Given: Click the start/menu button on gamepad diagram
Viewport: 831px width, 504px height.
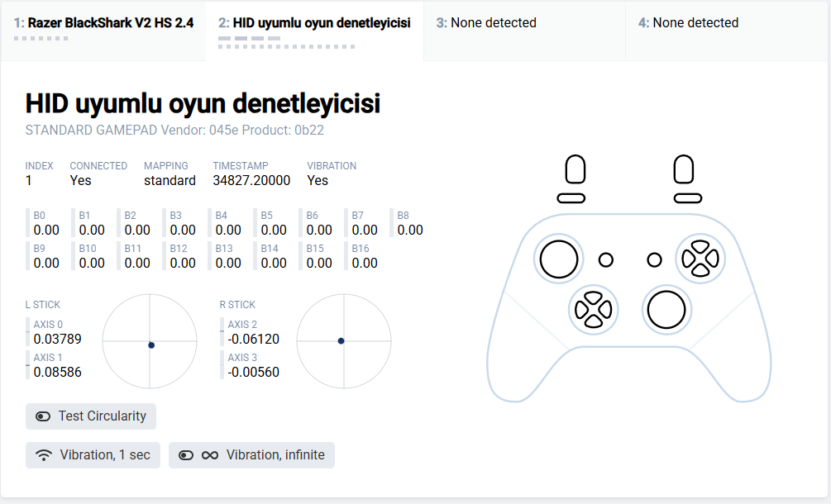Looking at the screenshot, I should (655, 260).
